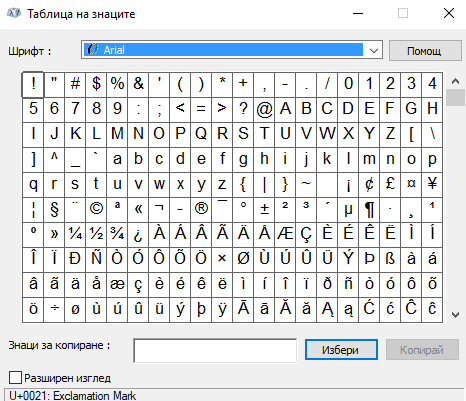Select the inverted question mark ¿
Viewport: 466px width, 401px height.
coord(138,235)
